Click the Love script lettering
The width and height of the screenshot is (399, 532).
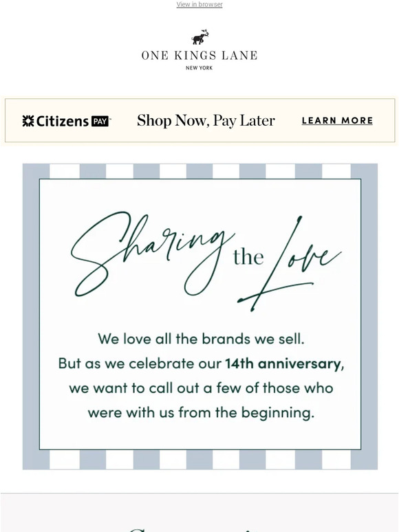(290, 264)
